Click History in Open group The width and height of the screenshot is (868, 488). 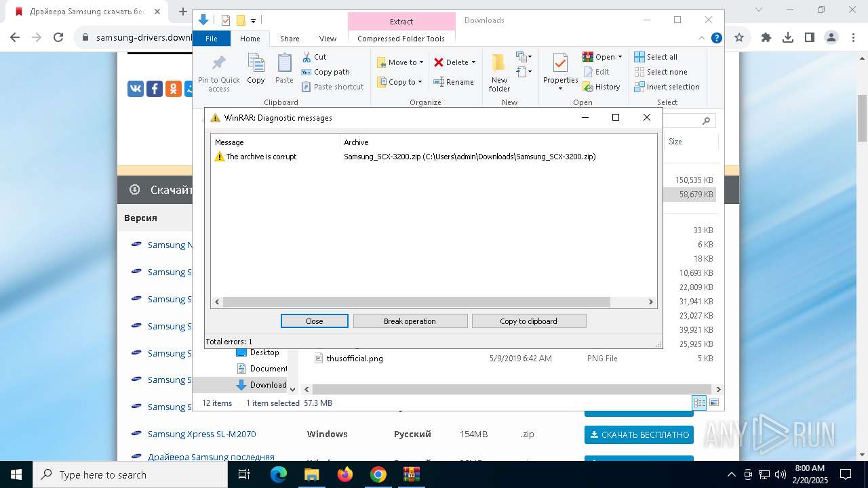pos(601,87)
